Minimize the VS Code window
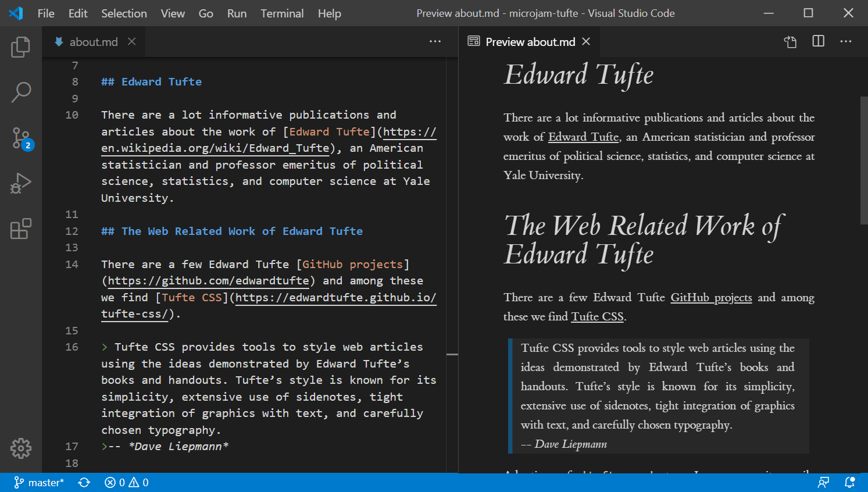The width and height of the screenshot is (868, 492). click(769, 13)
